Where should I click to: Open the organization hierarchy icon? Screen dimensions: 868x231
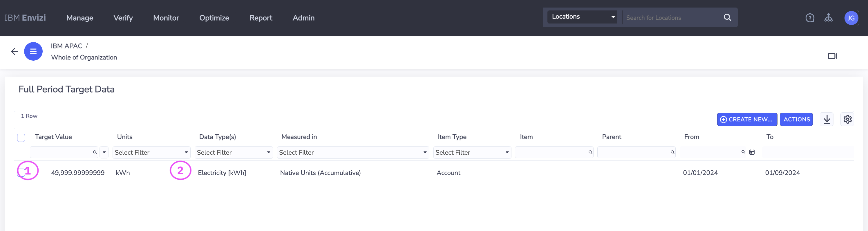point(828,18)
